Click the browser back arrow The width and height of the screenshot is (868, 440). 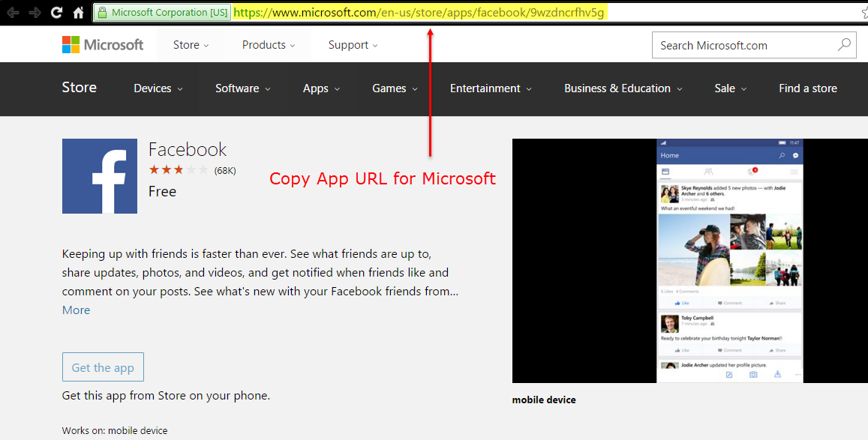tap(13, 12)
